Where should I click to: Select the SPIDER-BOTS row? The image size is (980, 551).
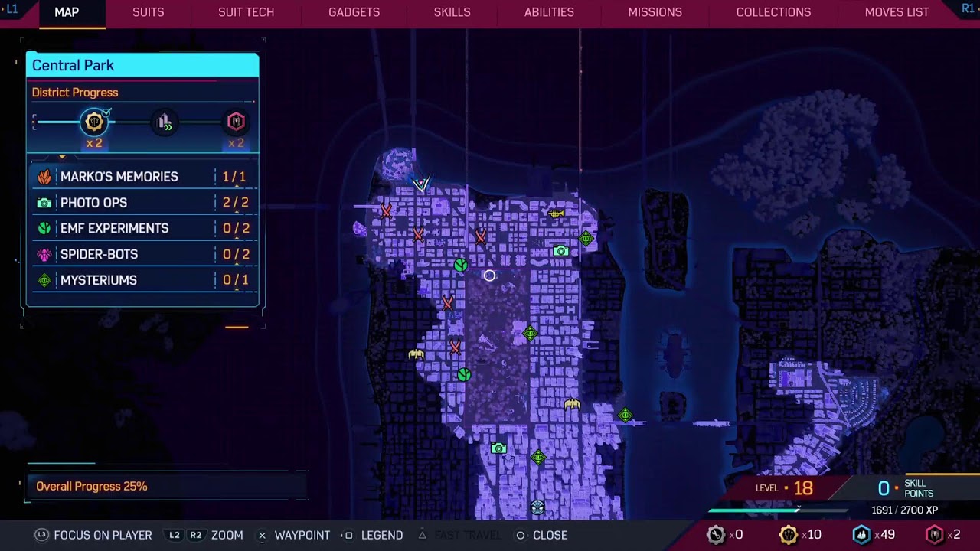pyautogui.click(x=142, y=254)
